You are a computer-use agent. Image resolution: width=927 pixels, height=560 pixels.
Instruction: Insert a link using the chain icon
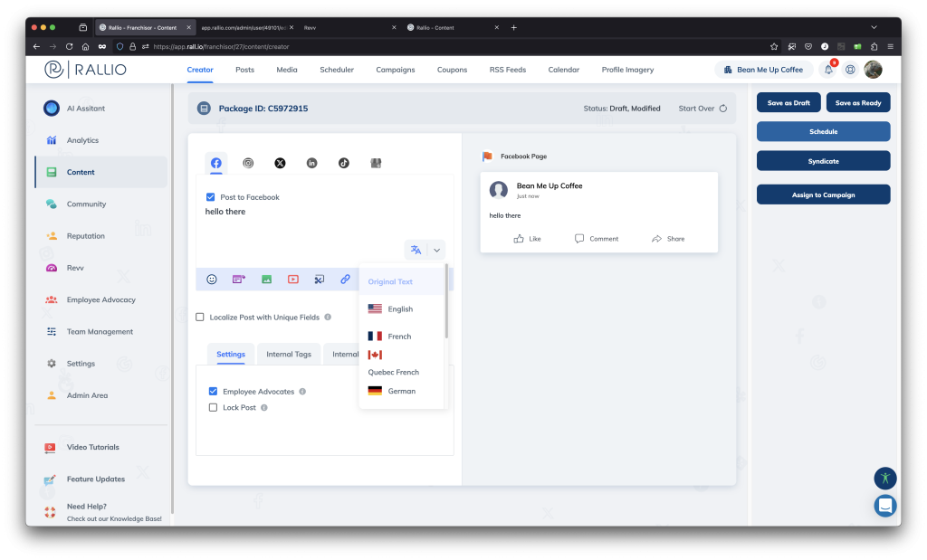345,280
